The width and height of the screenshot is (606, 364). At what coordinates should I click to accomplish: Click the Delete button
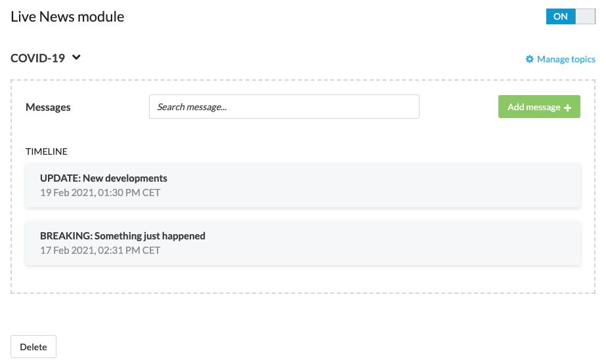point(33,347)
